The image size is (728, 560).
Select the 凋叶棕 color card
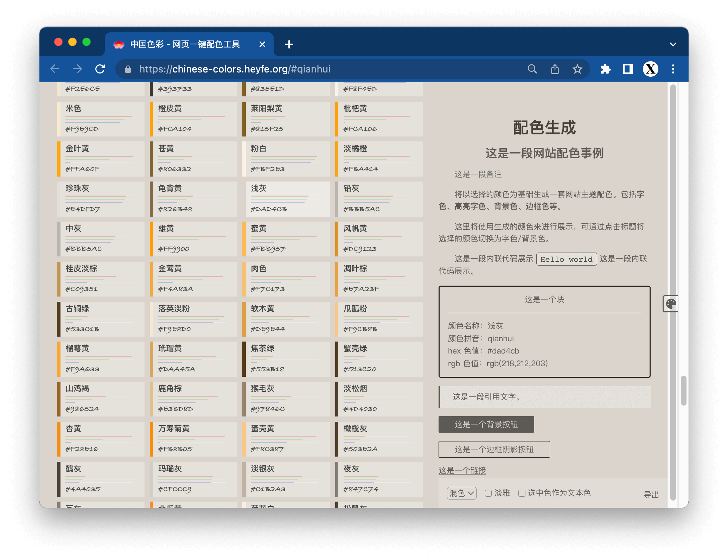(379, 279)
